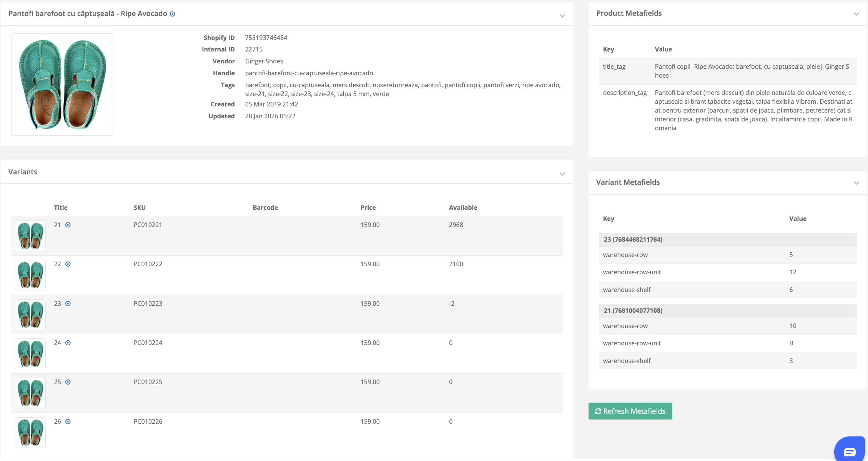Screen dimensions: 868x461
Task: Click the circle icon beside variant 21
Action: (x=68, y=225)
